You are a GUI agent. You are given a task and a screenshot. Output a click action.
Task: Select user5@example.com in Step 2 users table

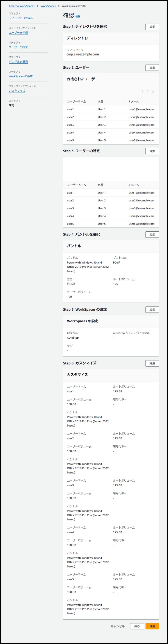142,140
